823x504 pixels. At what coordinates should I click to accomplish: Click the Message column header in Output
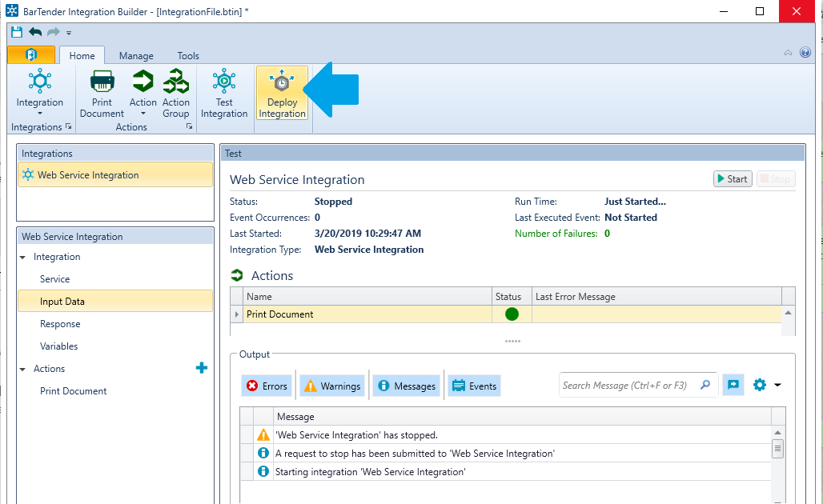[523, 417]
